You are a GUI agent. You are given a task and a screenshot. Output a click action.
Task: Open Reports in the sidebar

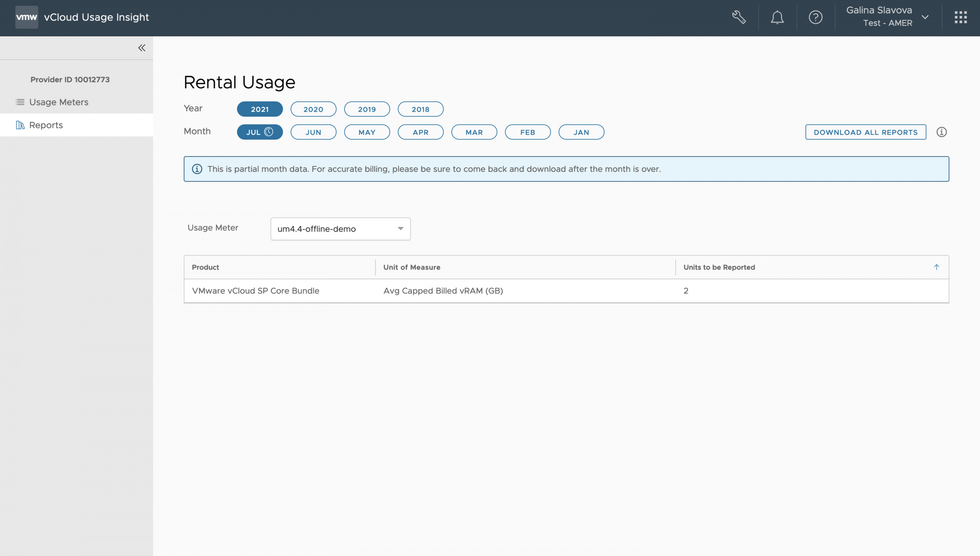pos(46,125)
